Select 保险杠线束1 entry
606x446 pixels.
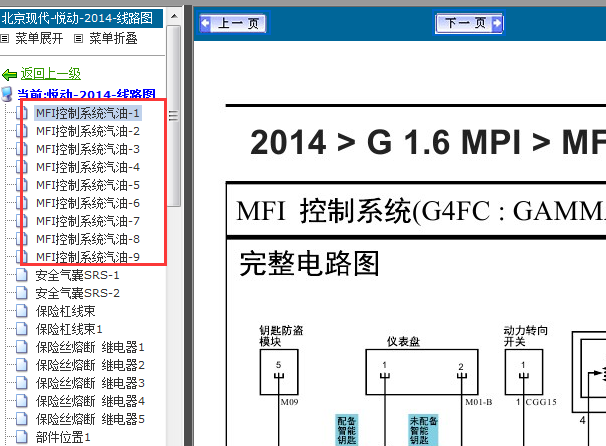pos(69,329)
